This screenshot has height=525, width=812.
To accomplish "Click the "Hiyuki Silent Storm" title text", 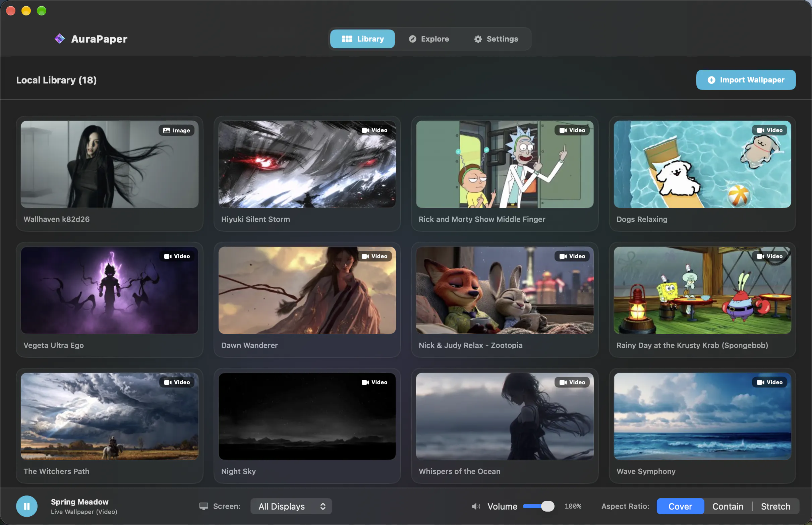I will pos(255,219).
